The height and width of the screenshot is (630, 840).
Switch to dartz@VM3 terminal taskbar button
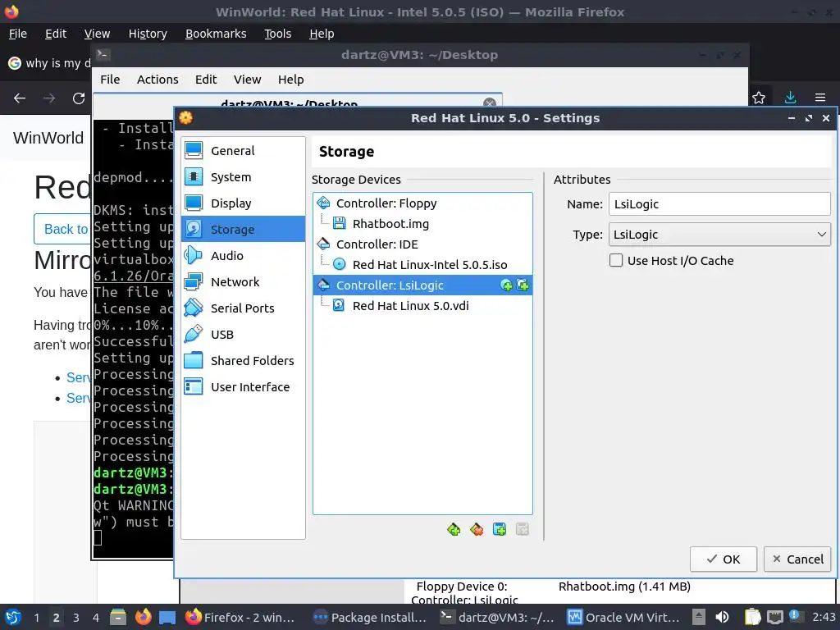498,617
